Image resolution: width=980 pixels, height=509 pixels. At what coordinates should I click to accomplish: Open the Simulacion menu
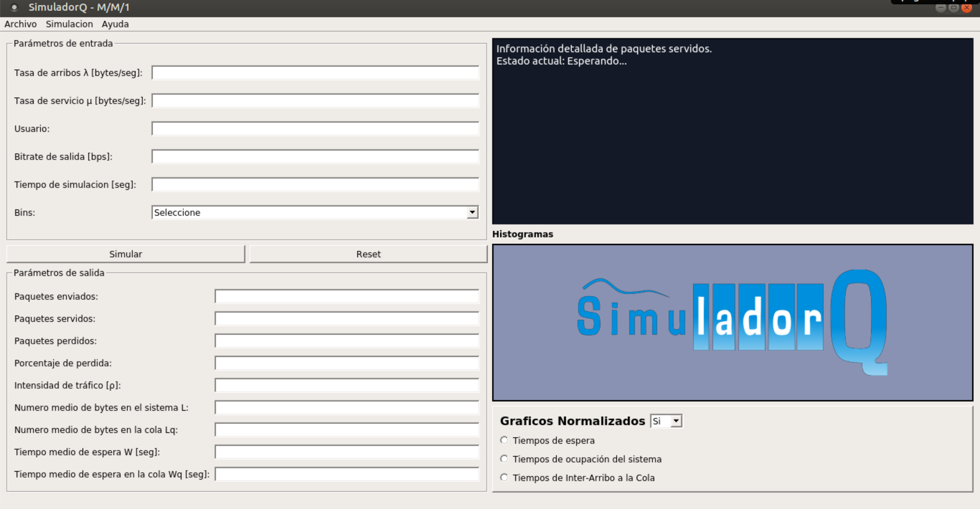69,24
